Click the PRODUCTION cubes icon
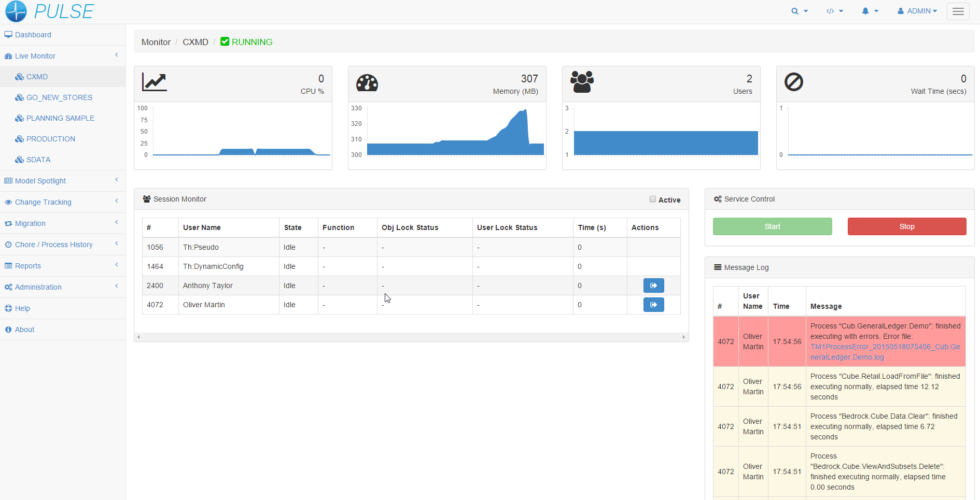980x500 pixels. (x=20, y=139)
